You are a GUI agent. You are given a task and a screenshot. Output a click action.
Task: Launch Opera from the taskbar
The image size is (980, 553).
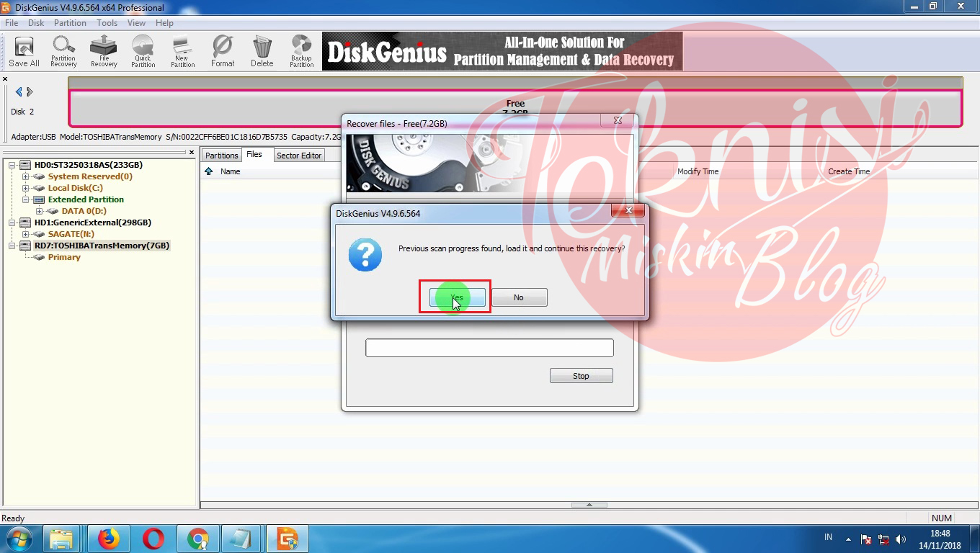(153, 539)
